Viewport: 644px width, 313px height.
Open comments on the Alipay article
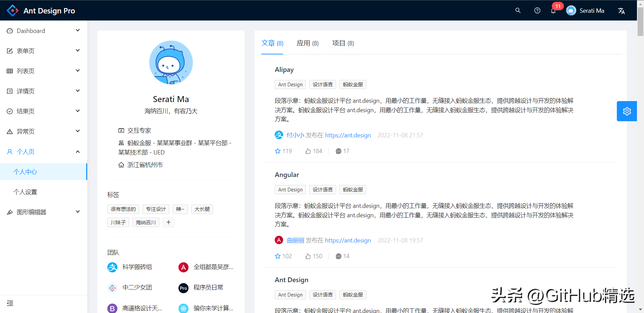(x=338, y=151)
